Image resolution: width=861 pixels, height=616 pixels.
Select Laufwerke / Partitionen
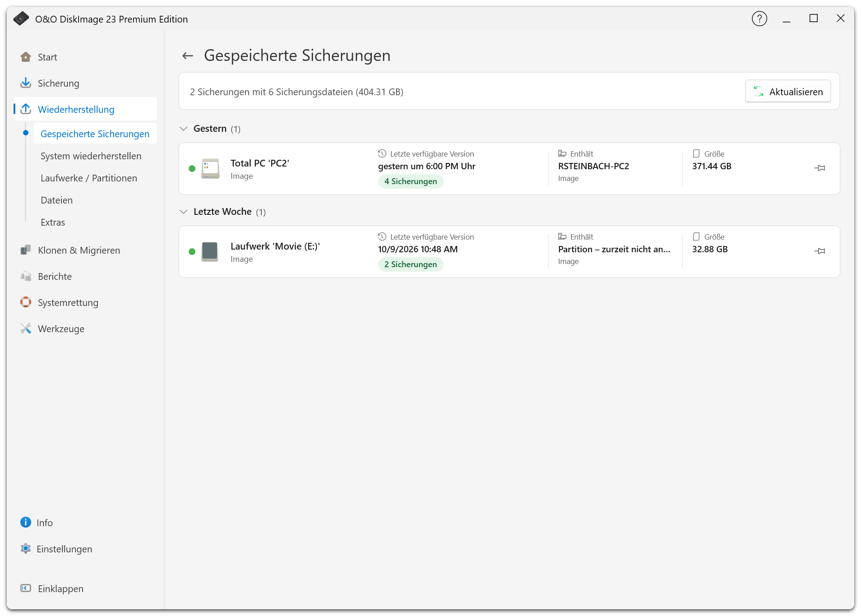pos(89,178)
